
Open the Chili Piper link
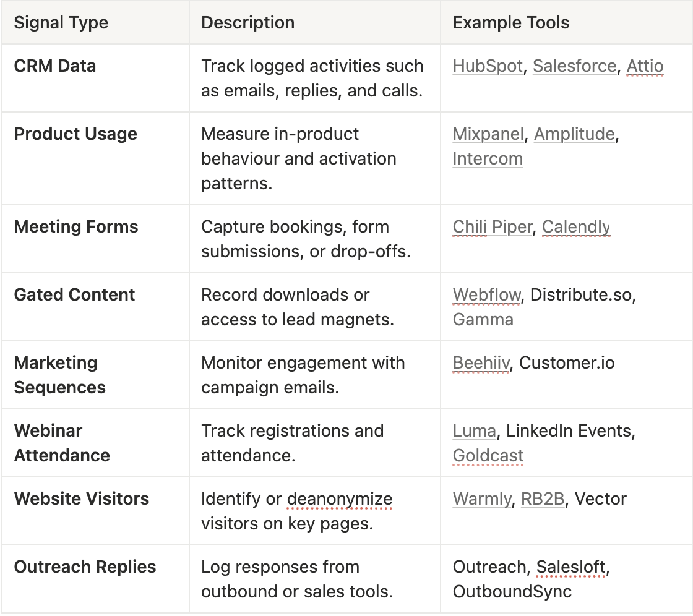click(493, 227)
